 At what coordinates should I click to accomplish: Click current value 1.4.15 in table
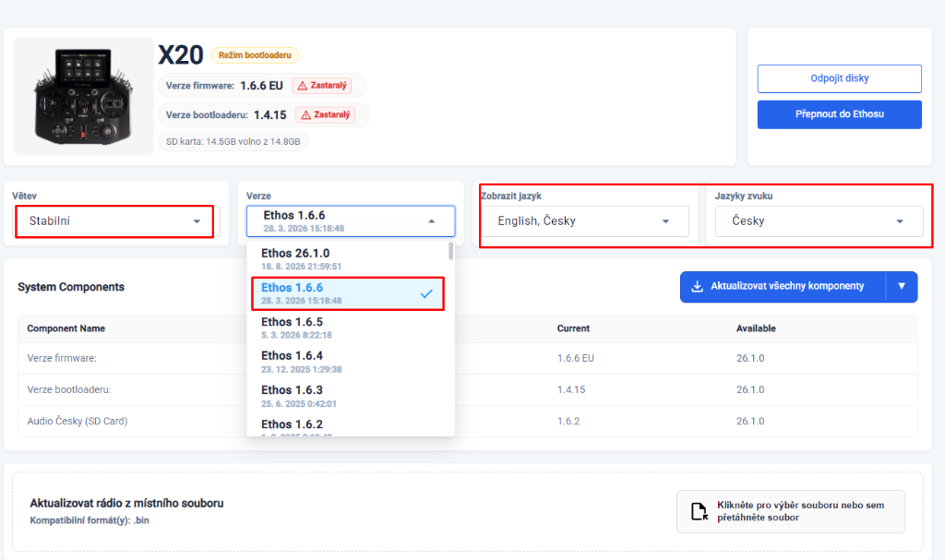tap(570, 389)
